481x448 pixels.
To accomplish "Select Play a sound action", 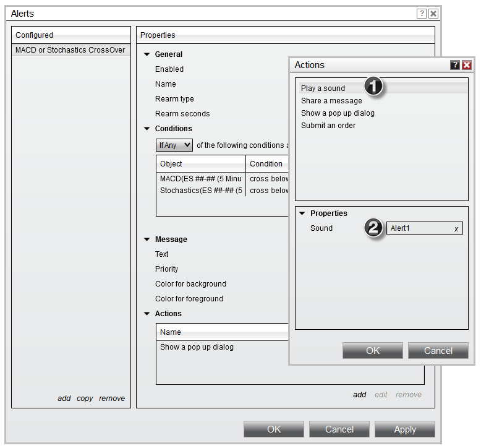I will pyautogui.click(x=323, y=88).
